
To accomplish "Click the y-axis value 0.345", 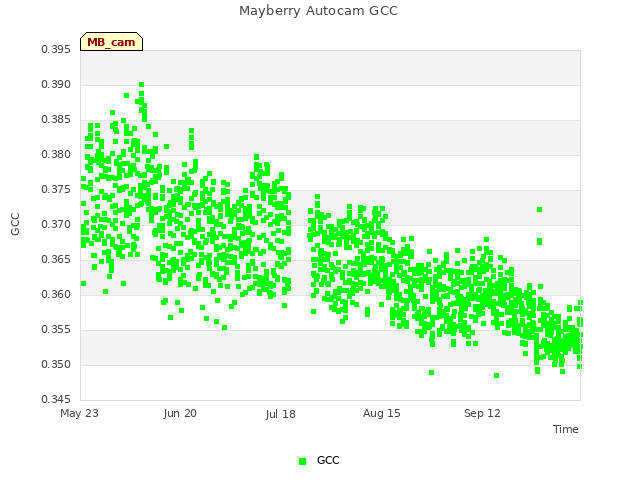I will (56, 399).
